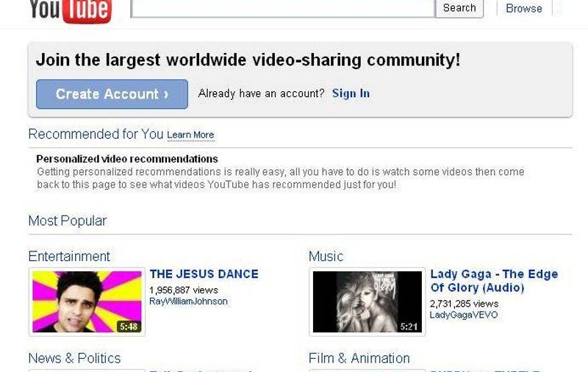Click the 5:48 duration badge

point(129,326)
